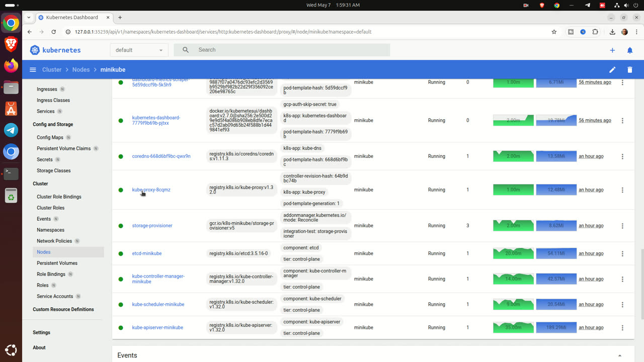The image size is (644, 362).
Task: Open the system clock showing Wed May 7
Action: (333, 5)
